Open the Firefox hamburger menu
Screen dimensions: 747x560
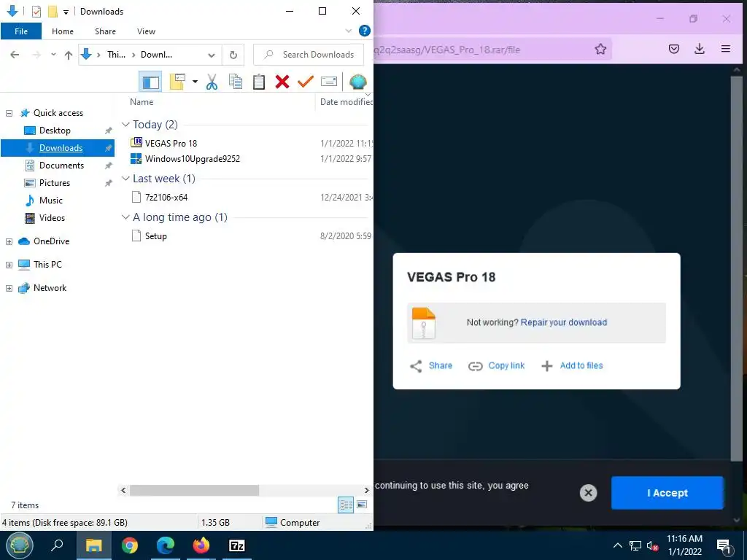[726, 49]
